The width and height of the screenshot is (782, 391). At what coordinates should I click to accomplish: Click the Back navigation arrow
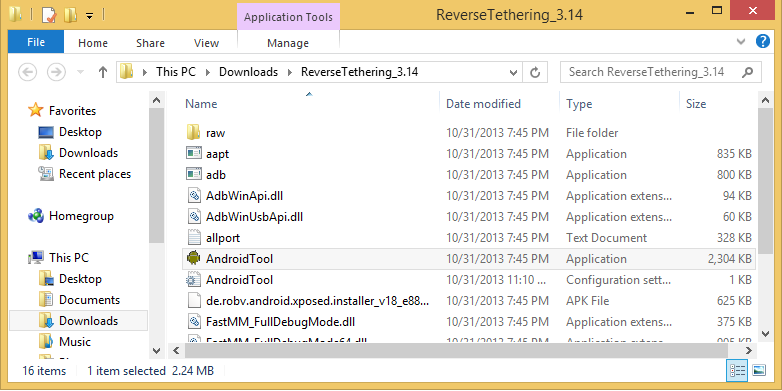(x=28, y=72)
